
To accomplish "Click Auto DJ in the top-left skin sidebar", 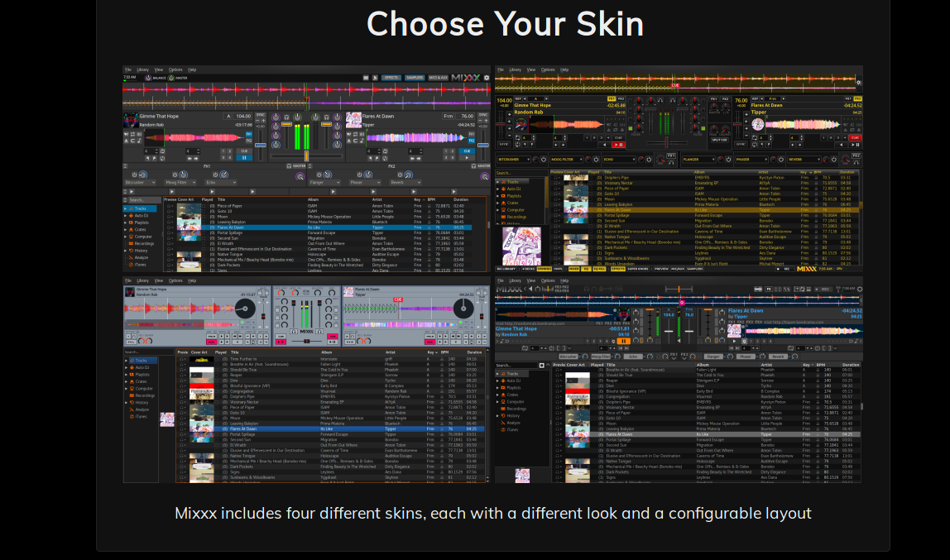I will [x=142, y=216].
